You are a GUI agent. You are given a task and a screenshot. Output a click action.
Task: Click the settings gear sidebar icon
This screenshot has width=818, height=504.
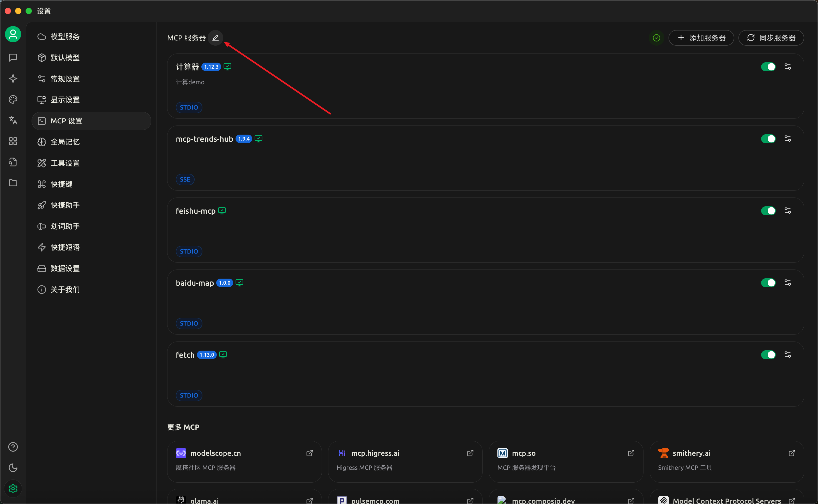point(13,489)
